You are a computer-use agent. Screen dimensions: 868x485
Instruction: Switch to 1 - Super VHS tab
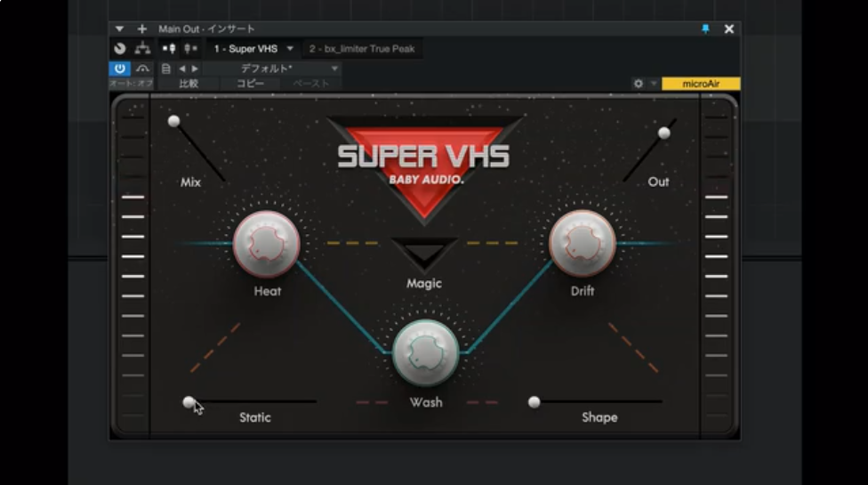[245, 49]
